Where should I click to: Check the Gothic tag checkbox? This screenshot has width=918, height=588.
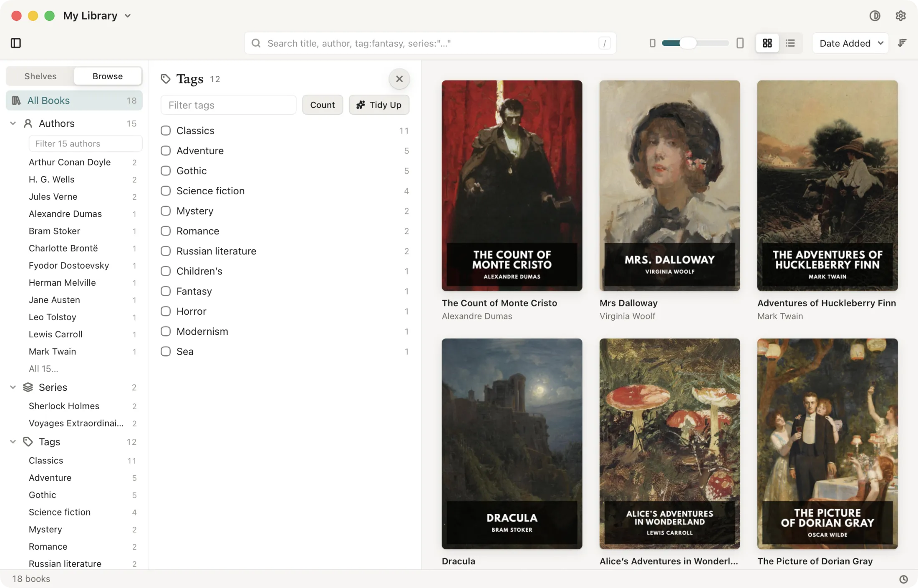[166, 171]
